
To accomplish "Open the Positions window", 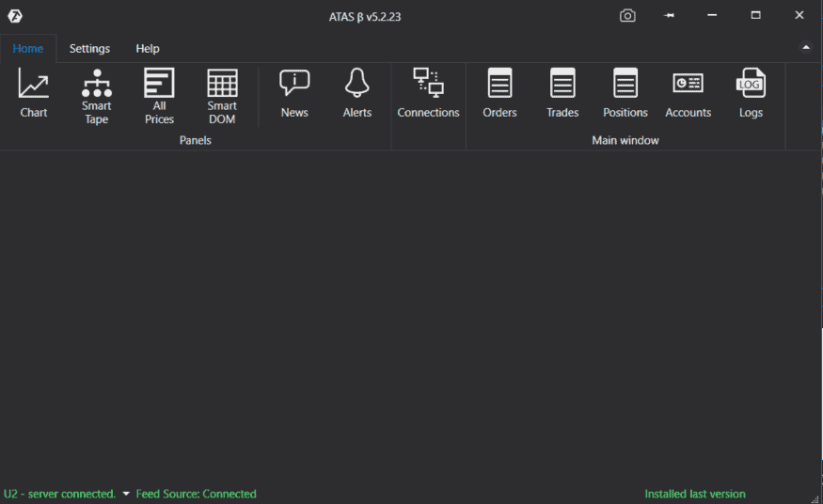I will tap(625, 93).
